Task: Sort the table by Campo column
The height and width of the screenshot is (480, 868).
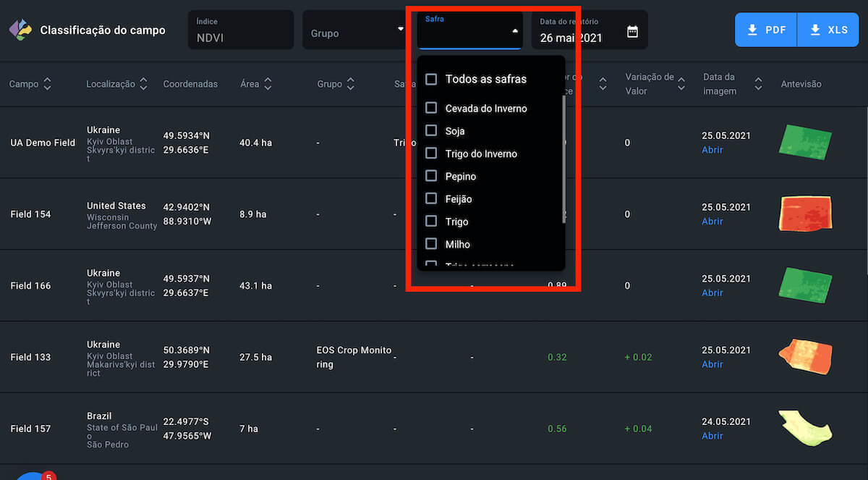Action: coord(48,84)
